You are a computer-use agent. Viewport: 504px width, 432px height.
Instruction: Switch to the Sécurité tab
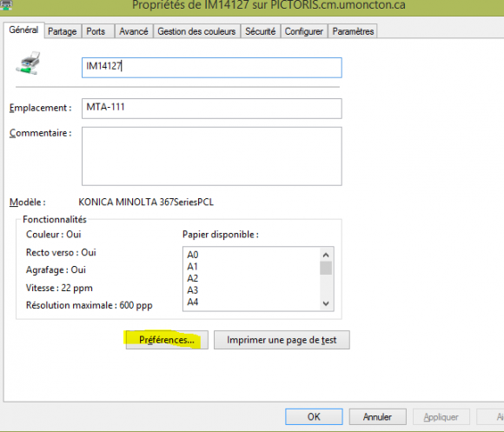click(261, 31)
